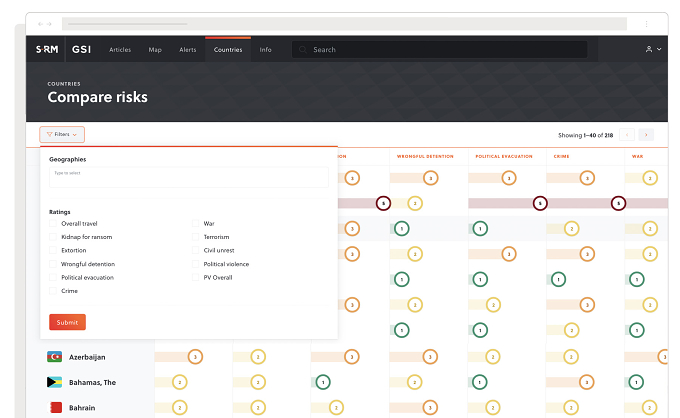Viewport: 680px width, 418px height.
Task: Sort by Crime column header
Action: point(561,156)
